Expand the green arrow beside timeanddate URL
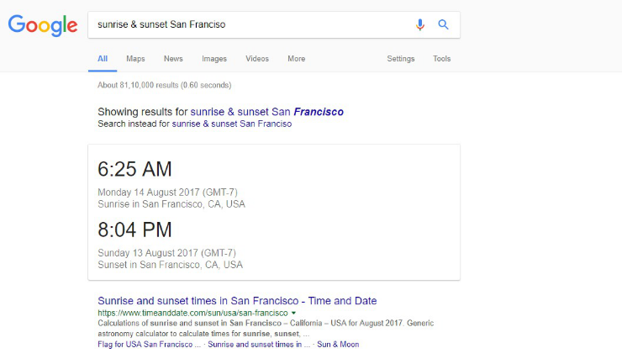 (293, 313)
